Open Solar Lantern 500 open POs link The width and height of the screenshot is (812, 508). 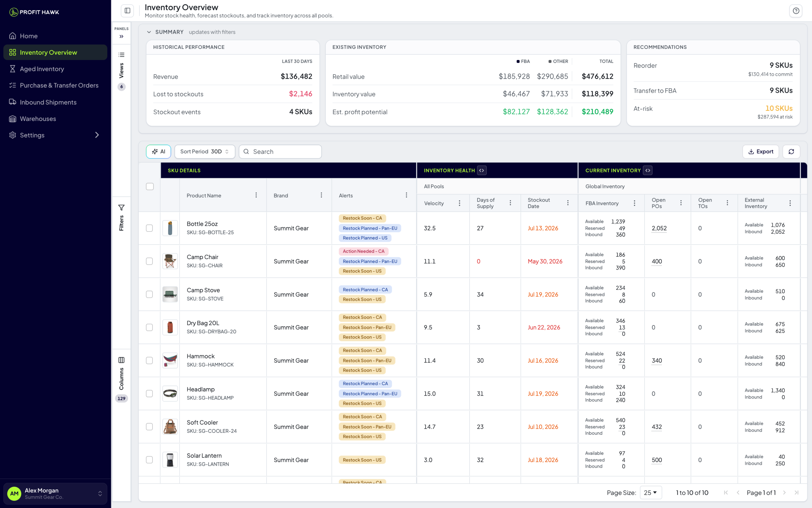click(657, 460)
